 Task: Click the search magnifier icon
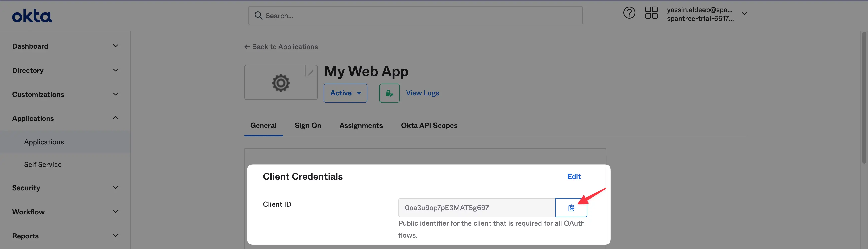258,15
